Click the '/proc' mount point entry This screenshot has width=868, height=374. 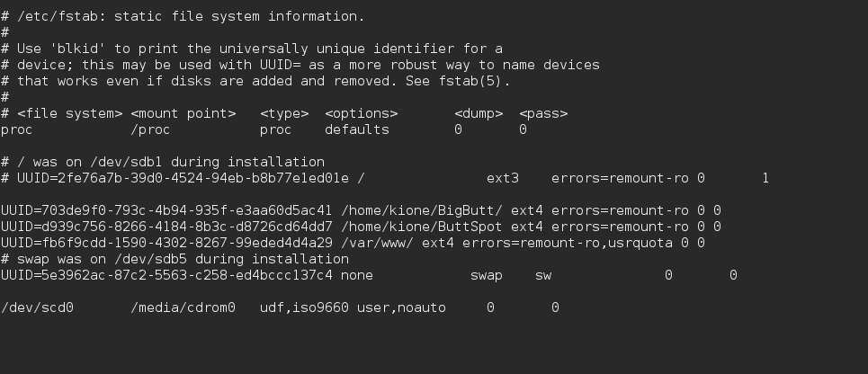(150, 129)
